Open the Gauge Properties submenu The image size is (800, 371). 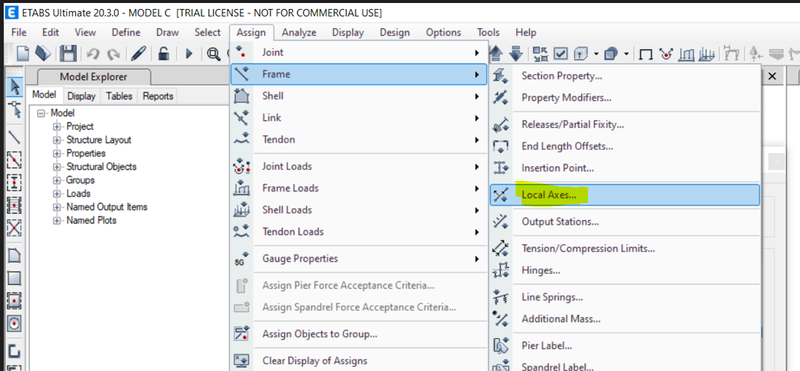pyautogui.click(x=359, y=259)
